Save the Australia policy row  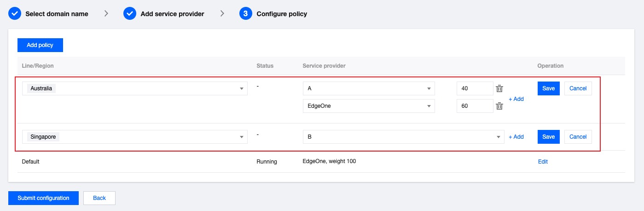tap(548, 88)
